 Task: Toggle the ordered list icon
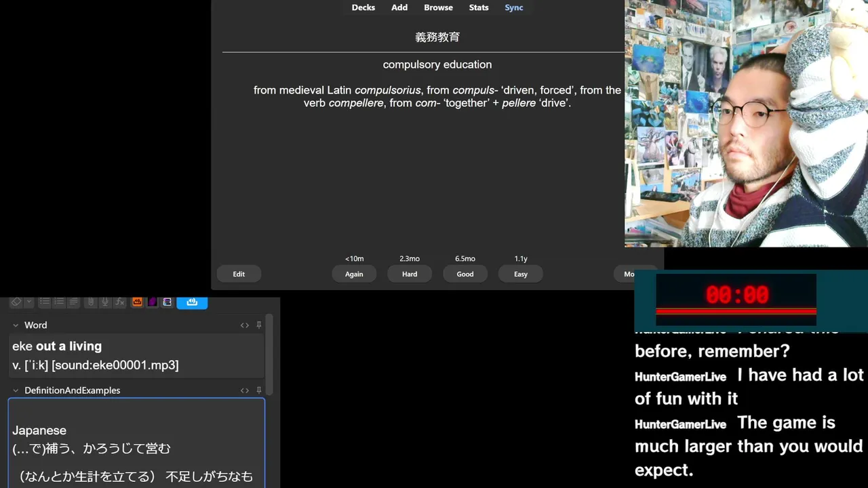pyautogui.click(x=59, y=302)
